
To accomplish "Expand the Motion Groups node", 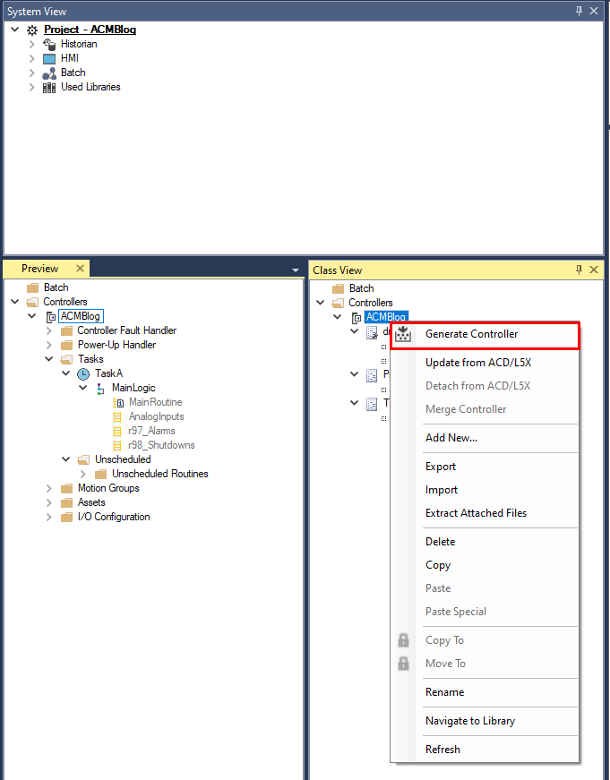I will [x=49, y=489].
